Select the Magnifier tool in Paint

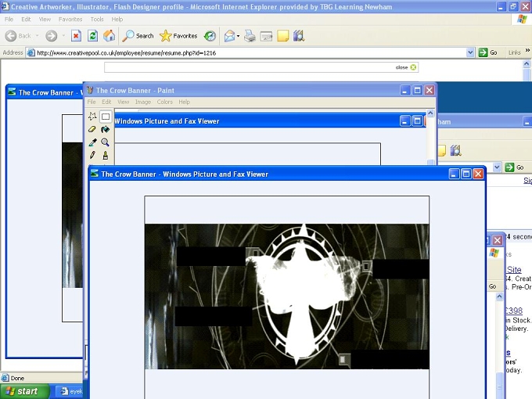[105, 142]
